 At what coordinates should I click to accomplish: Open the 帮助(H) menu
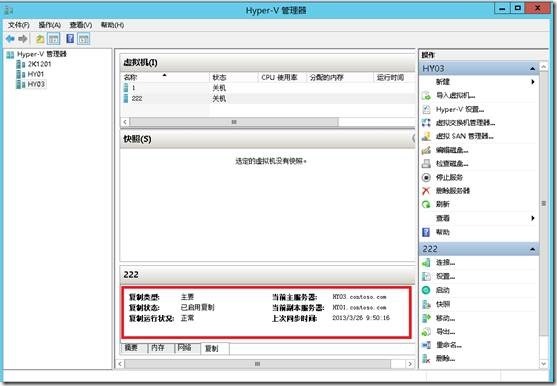coord(112,25)
